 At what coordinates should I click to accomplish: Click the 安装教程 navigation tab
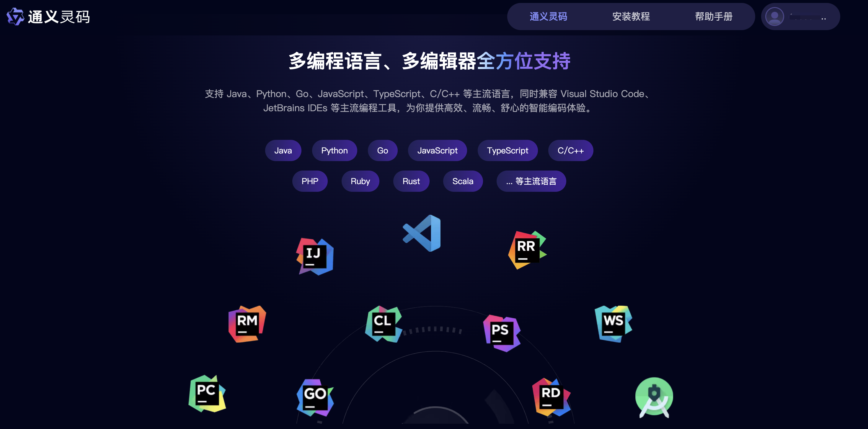point(631,16)
